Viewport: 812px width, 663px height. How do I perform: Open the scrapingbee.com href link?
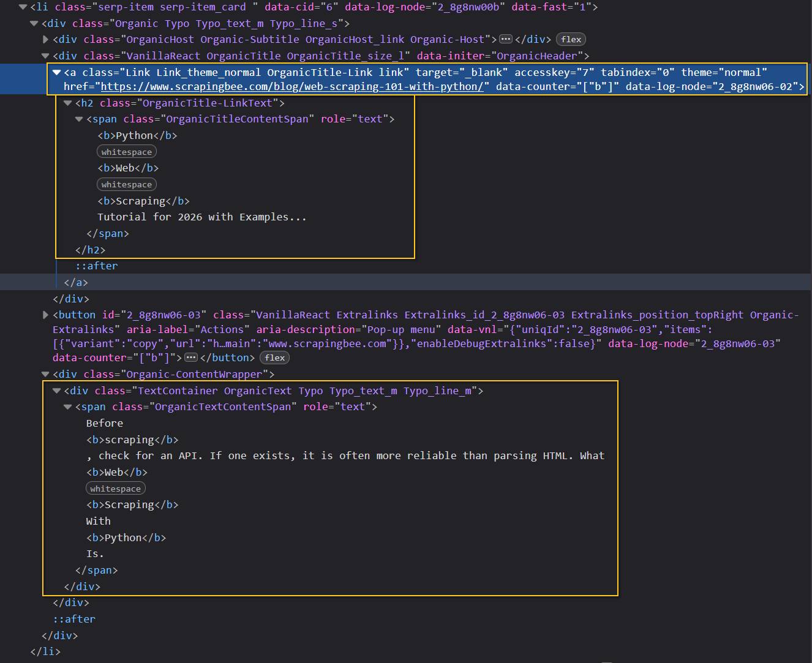[x=292, y=86]
